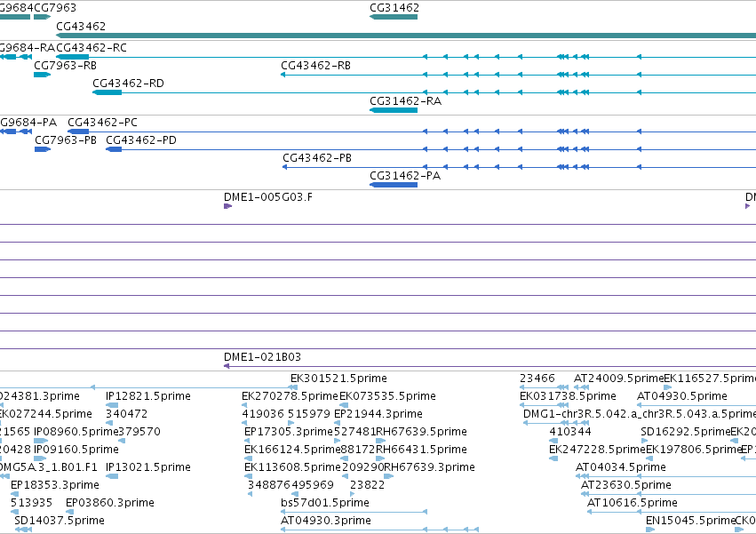Viewport: 756px width, 534px height.
Task: Click the EK247228.5prime EST label
Action: [597, 450]
